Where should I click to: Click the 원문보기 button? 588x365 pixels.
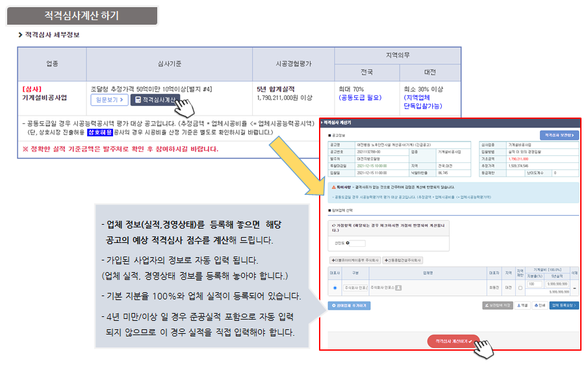110,100
